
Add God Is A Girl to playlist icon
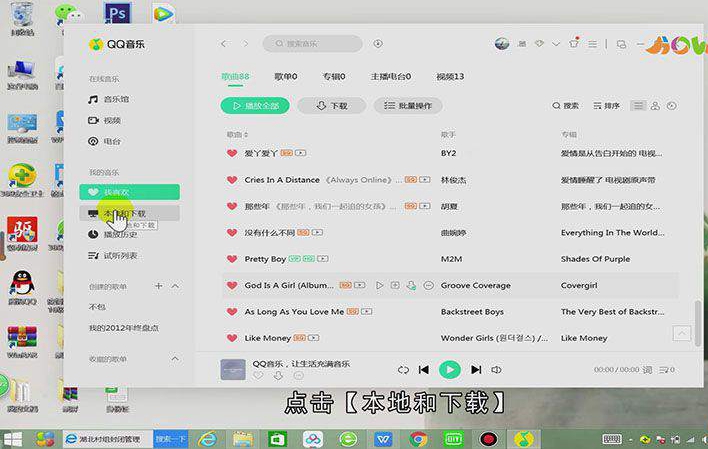(395, 285)
